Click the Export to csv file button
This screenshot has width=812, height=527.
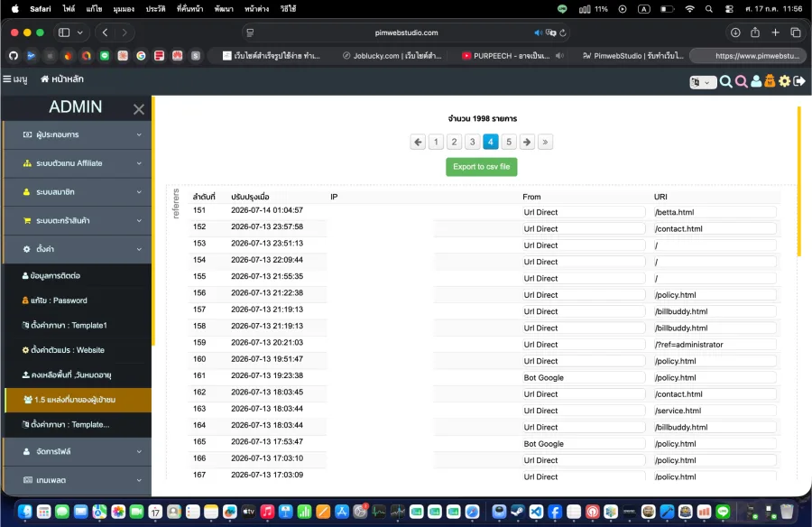482,167
